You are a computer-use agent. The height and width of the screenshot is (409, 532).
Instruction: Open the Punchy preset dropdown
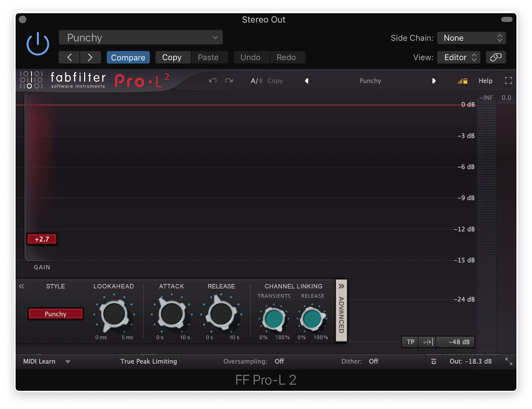[141, 38]
